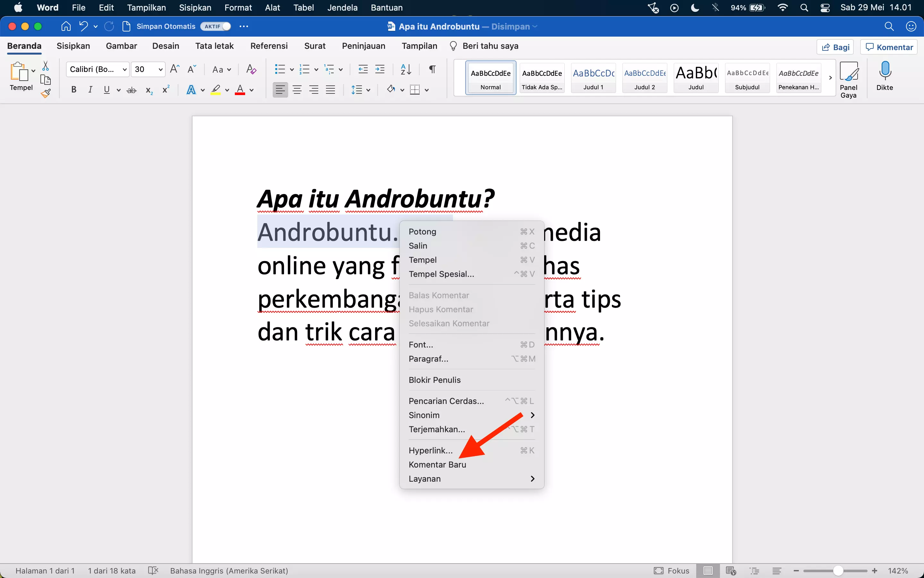Click Fokus mode in status bar
Screen dimensions: 924x578
[672, 571]
